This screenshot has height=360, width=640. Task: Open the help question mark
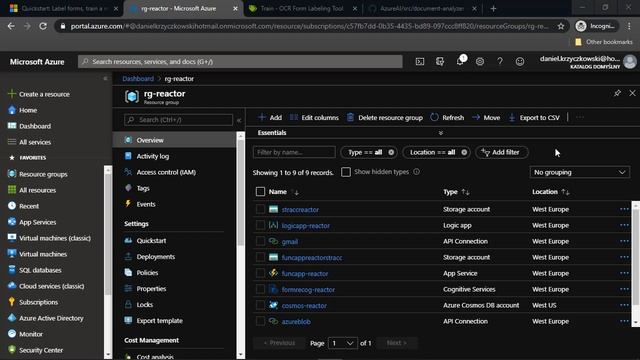(500, 62)
